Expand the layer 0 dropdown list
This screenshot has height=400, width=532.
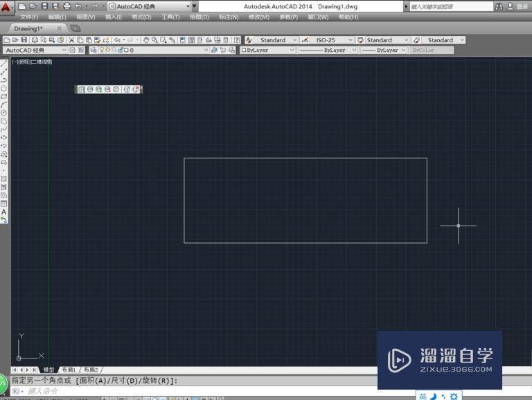(206, 50)
